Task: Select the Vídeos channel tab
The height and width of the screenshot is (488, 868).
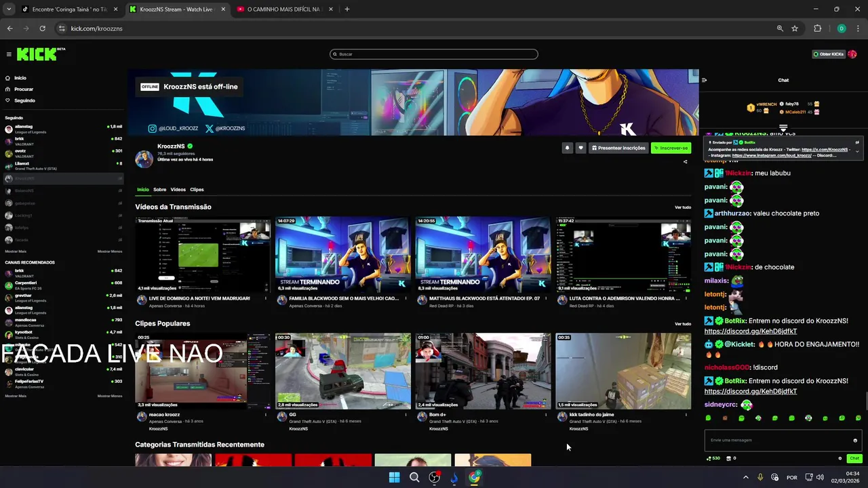Action: coord(178,190)
